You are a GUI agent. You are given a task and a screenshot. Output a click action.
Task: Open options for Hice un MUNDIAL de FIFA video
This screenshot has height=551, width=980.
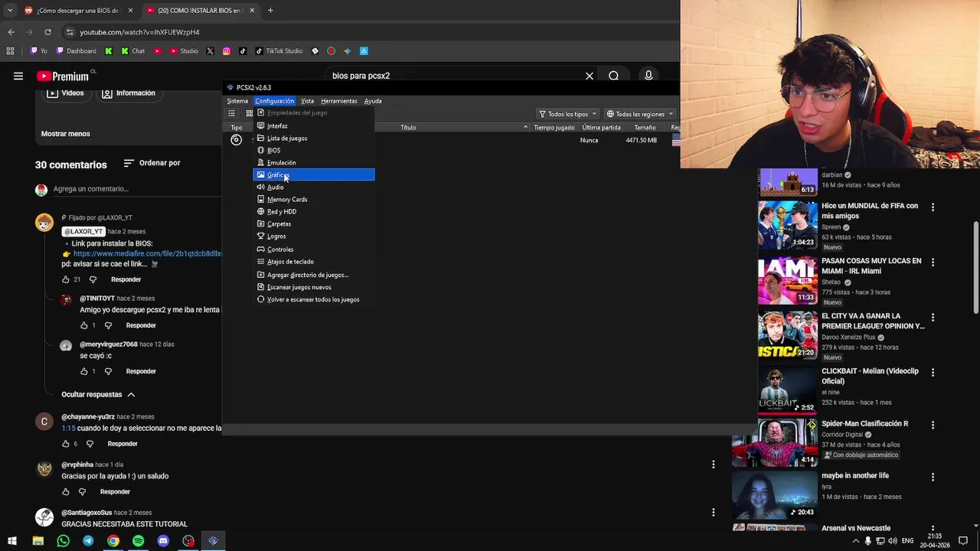coord(933,207)
